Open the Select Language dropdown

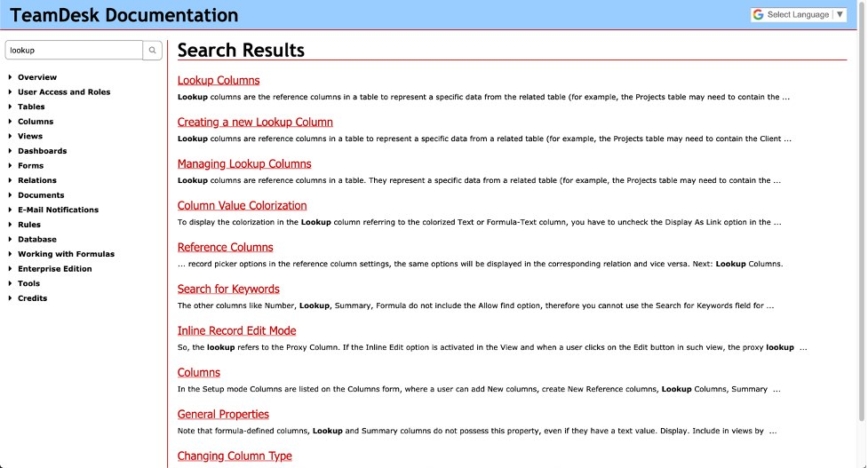(797, 14)
